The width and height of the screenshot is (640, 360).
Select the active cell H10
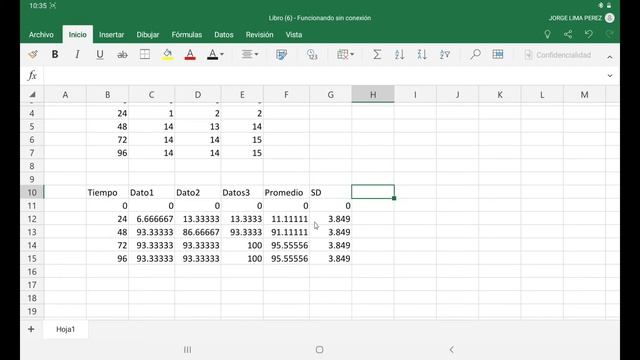point(373,192)
